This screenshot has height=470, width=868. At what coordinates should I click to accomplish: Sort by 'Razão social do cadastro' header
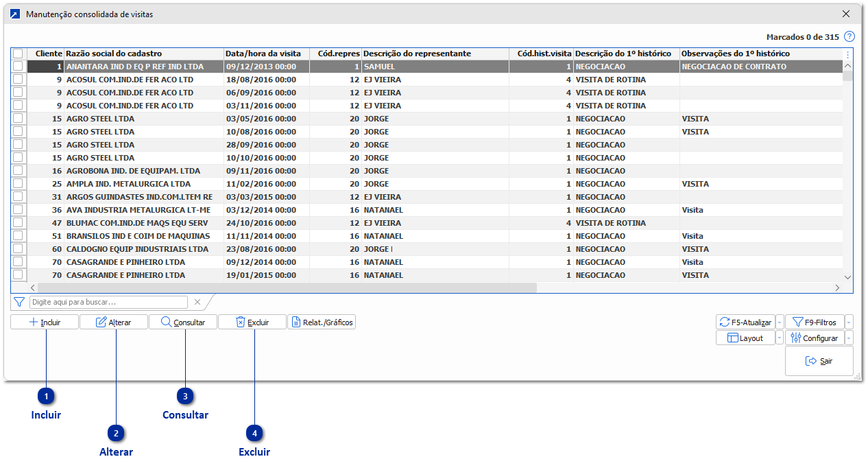pos(144,54)
